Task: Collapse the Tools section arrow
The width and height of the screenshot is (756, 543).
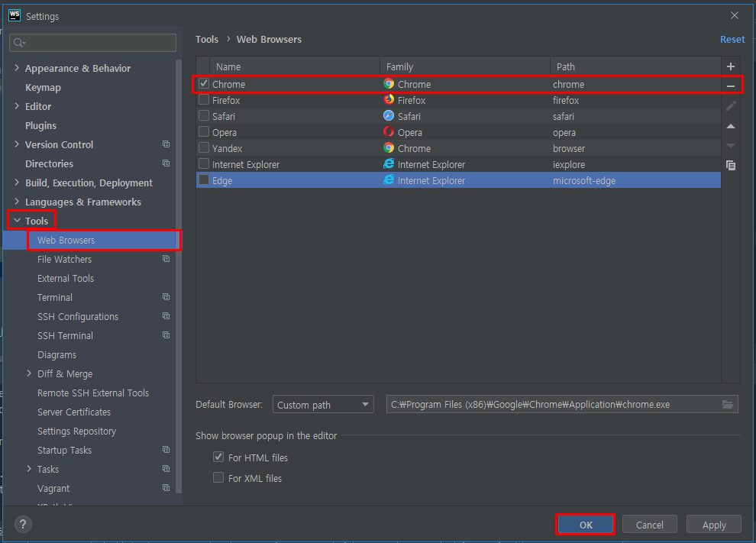Action: coord(17,221)
